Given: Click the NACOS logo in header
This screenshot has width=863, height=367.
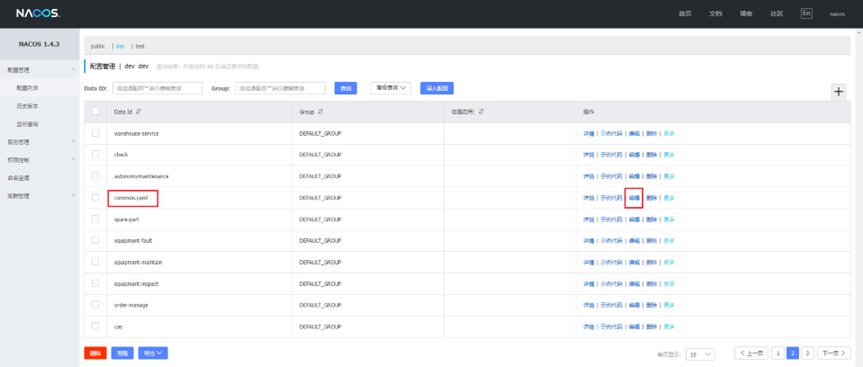Looking at the screenshot, I should 37,14.
